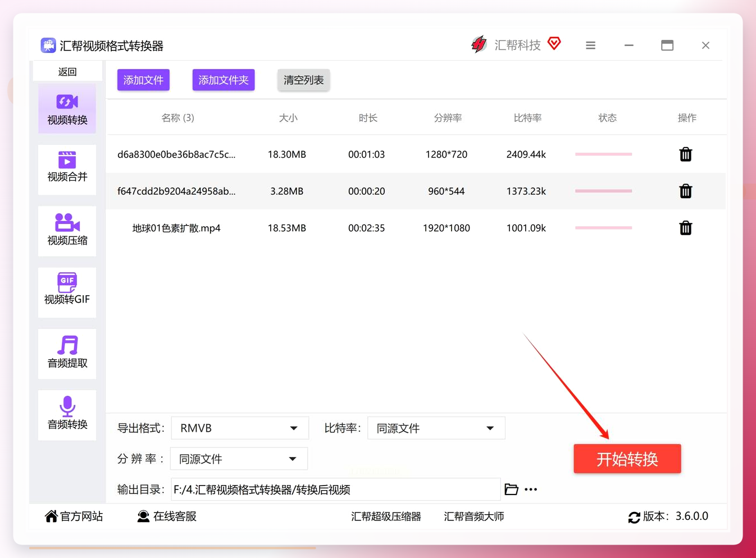Open the 音频转换 audio conversion module
The image size is (756, 558).
[67, 415]
